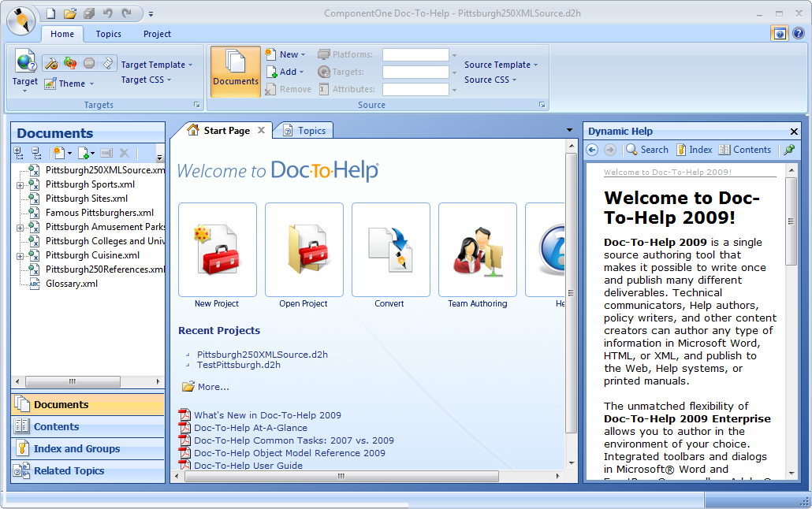The width and height of the screenshot is (812, 509).
Task: Select Glossary.xml in the Documents tree
Action: click(x=72, y=284)
